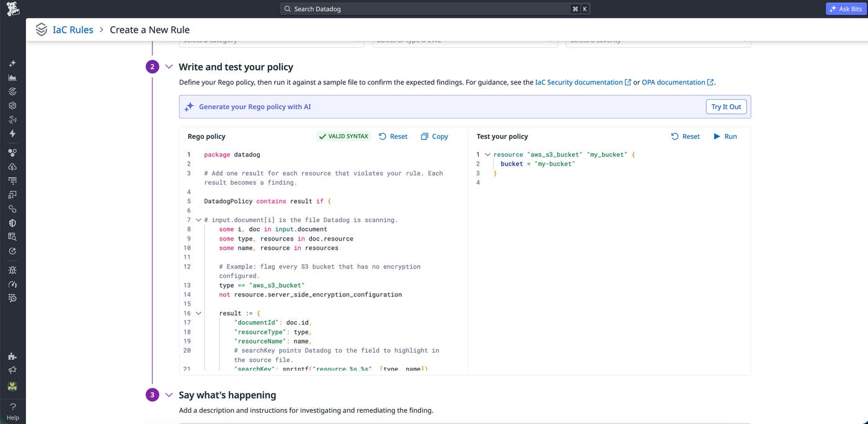Click 'some i, doc in input.document' line
Screen dimensions: 868x424
[x=273, y=229]
